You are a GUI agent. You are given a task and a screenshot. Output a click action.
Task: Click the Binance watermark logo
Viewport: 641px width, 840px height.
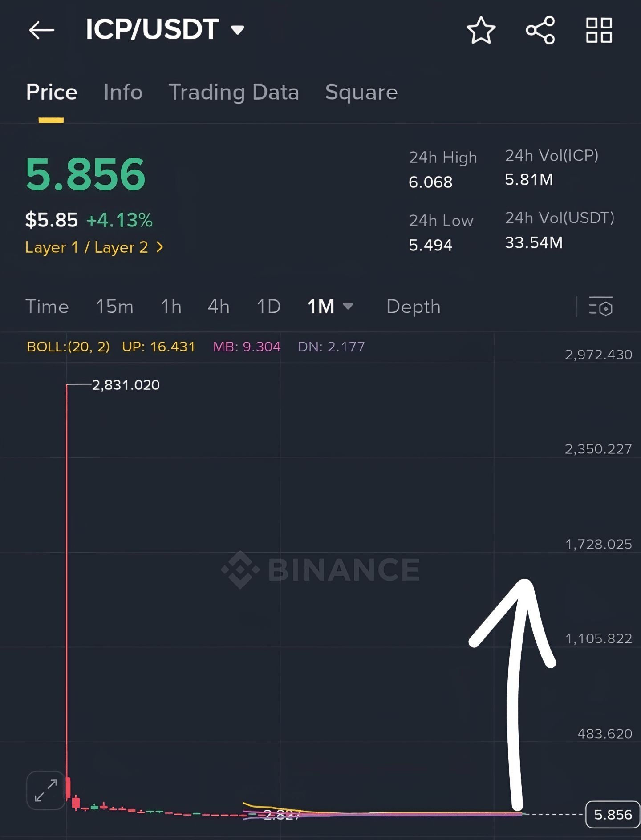(x=320, y=569)
